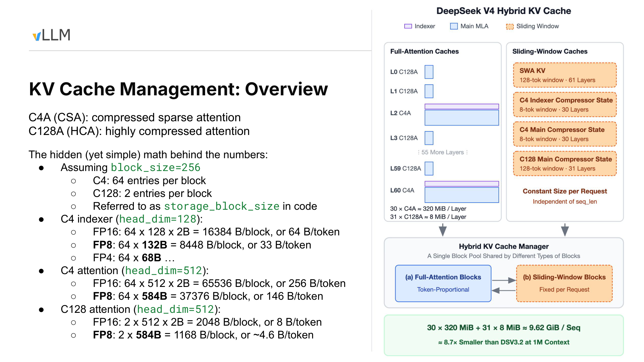Click the Indexer purple legend swatch
Screen dimensions: 644x362
click(x=408, y=26)
